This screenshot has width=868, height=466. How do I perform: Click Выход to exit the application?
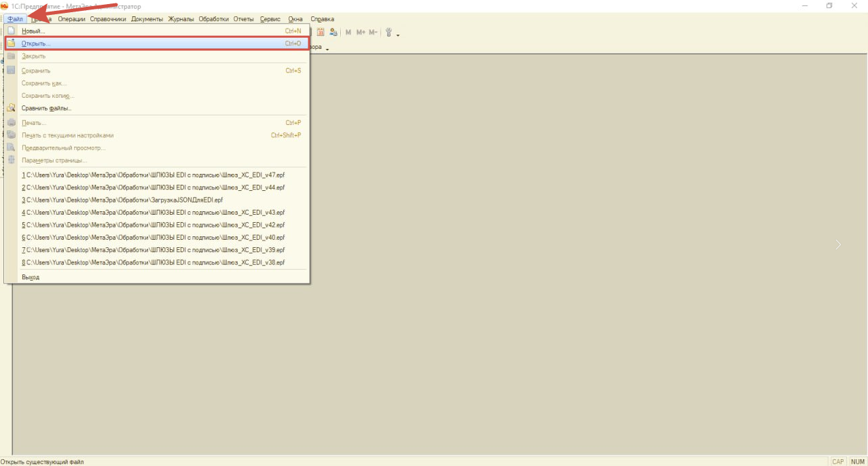(31, 277)
